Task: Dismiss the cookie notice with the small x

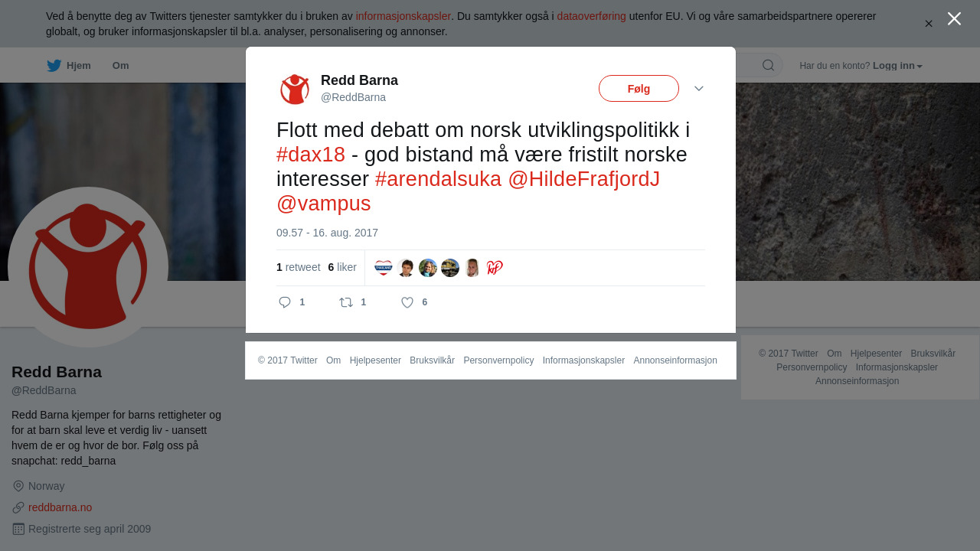Action: [929, 24]
